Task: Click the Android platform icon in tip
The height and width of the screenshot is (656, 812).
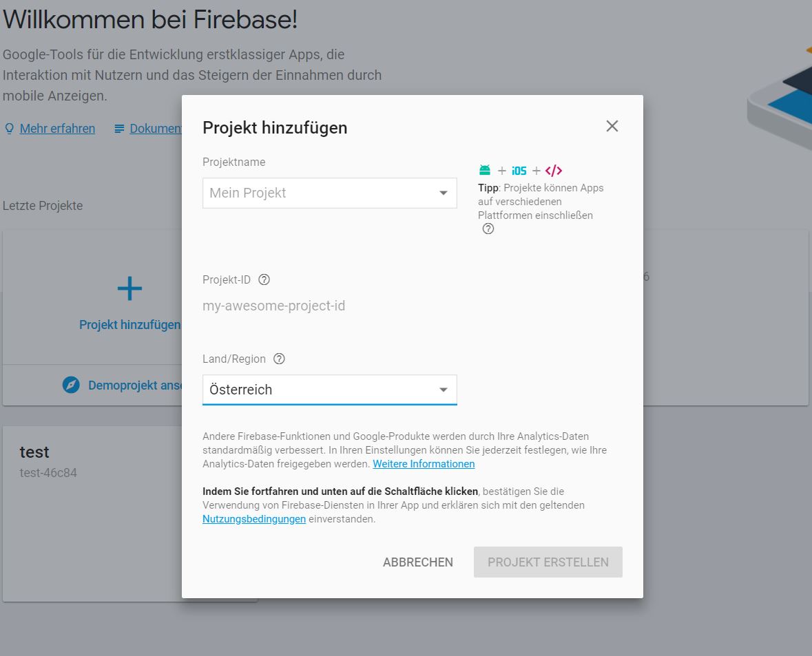Action: [485, 170]
